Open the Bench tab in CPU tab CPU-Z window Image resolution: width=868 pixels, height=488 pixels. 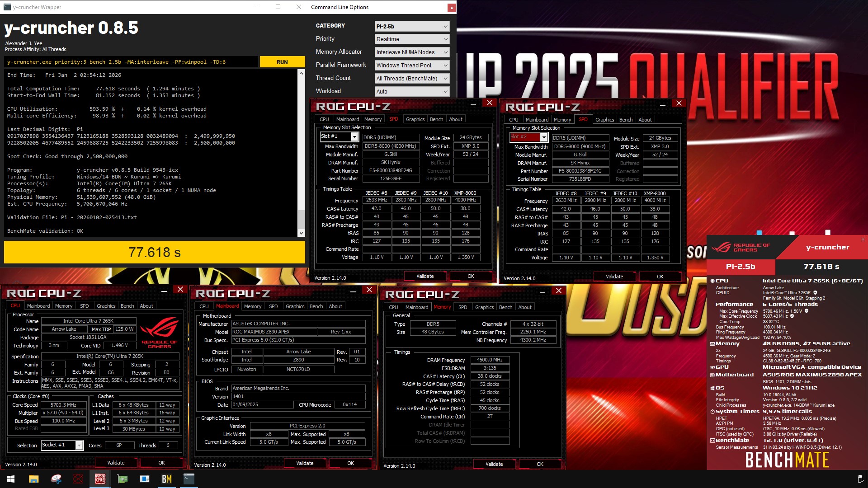[x=127, y=306]
